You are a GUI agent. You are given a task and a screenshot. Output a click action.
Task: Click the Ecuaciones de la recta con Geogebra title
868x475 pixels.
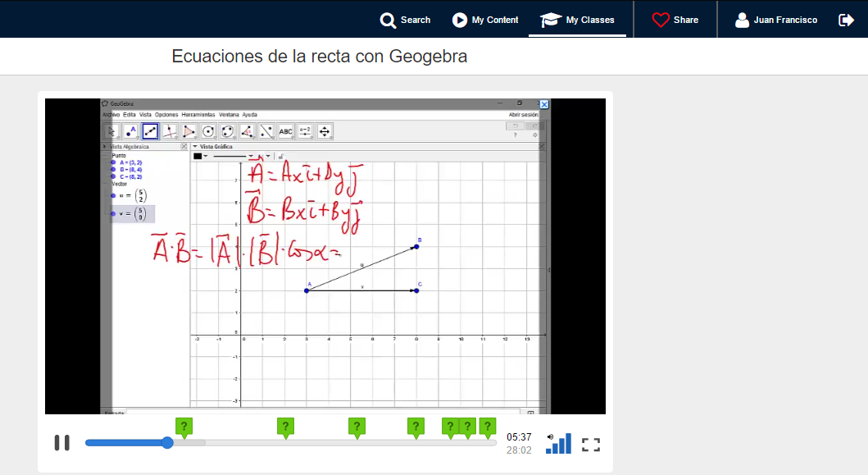[320, 57]
